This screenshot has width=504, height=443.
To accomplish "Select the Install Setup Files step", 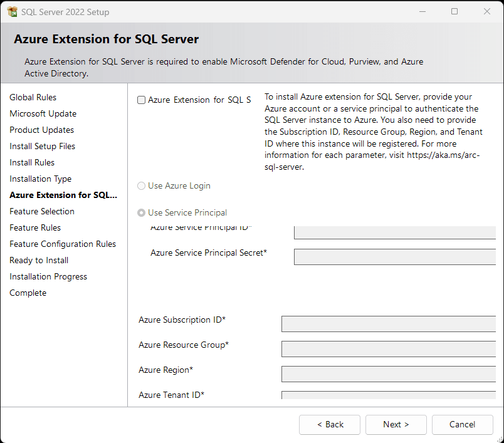I will (x=43, y=147).
